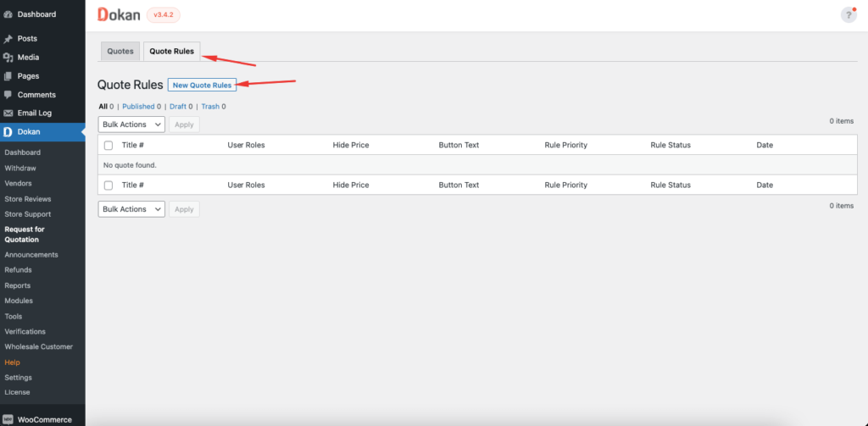Open the Announcements submenu item
This screenshot has width=868, height=426.
[31, 255]
